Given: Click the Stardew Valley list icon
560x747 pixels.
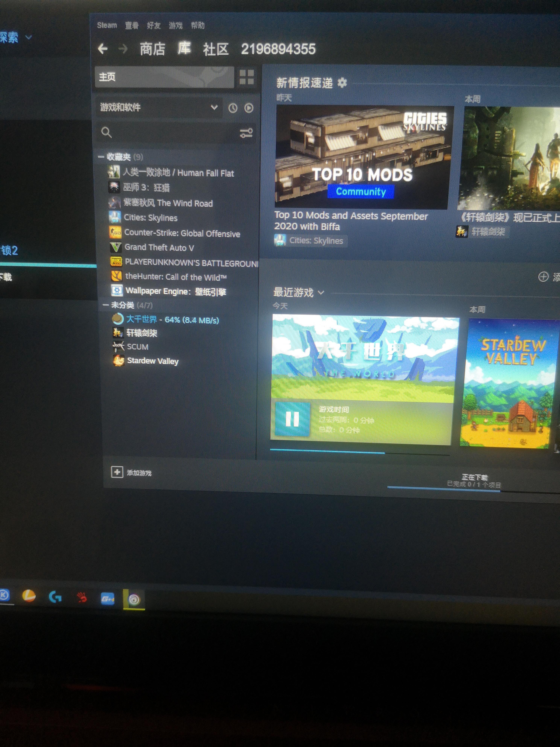Looking at the screenshot, I should click(119, 361).
